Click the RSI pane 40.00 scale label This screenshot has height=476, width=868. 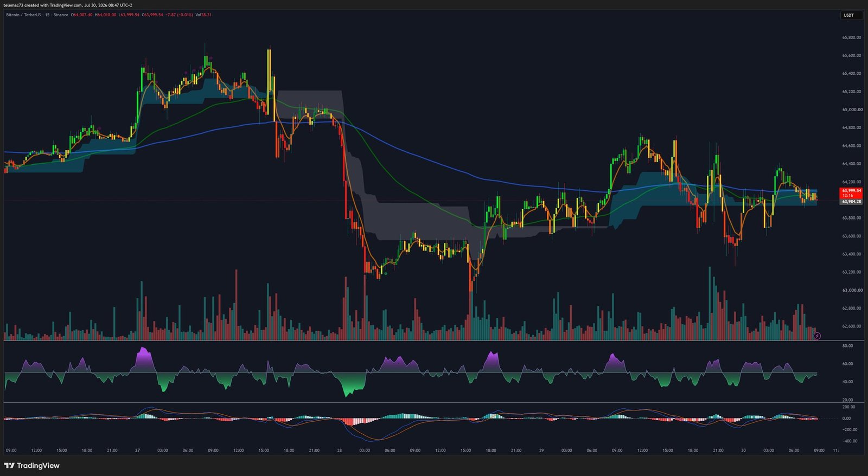pyautogui.click(x=847, y=382)
